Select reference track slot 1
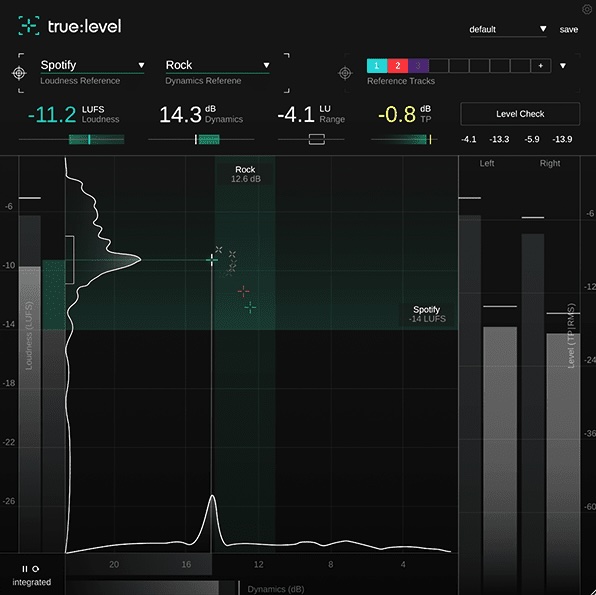Screen dimensions: 596x595 (x=377, y=66)
